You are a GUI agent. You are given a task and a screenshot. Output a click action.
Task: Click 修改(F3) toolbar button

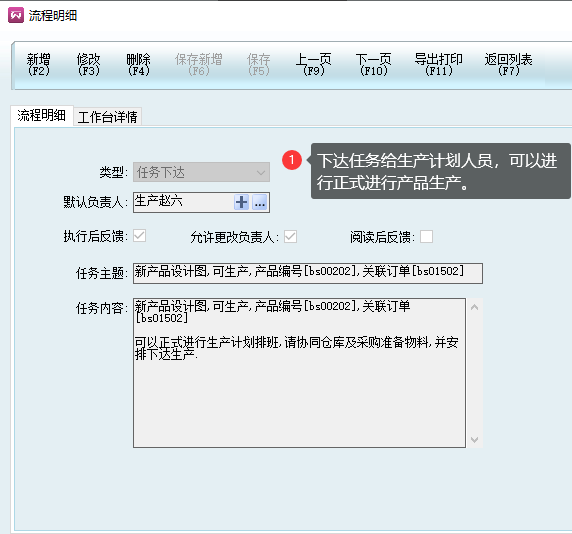(89, 65)
